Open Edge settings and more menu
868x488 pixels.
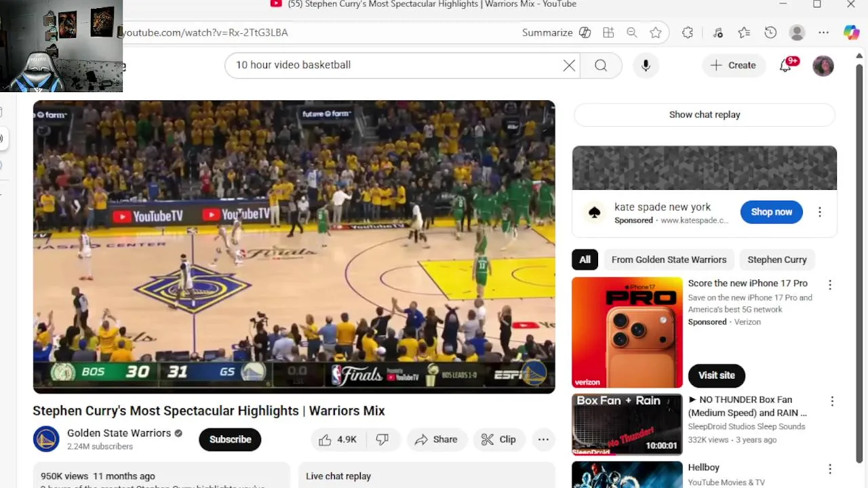[x=823, y=33]
